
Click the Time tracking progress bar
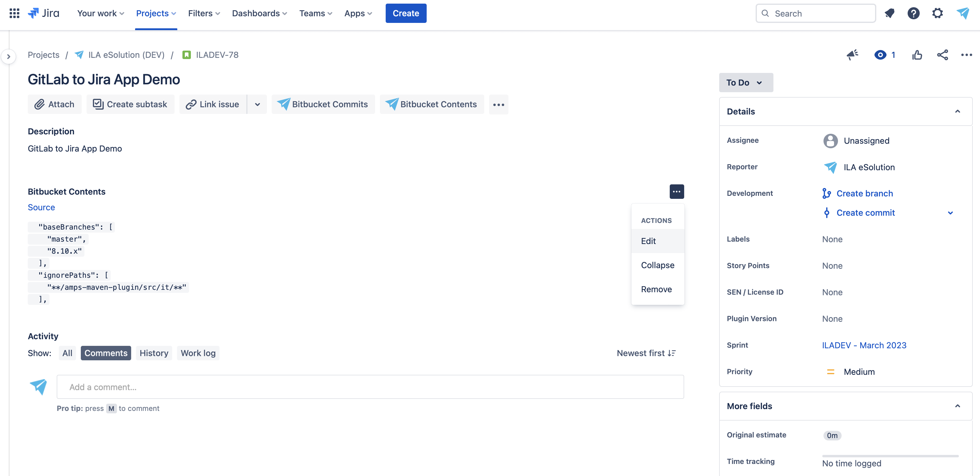pos(890,456)
